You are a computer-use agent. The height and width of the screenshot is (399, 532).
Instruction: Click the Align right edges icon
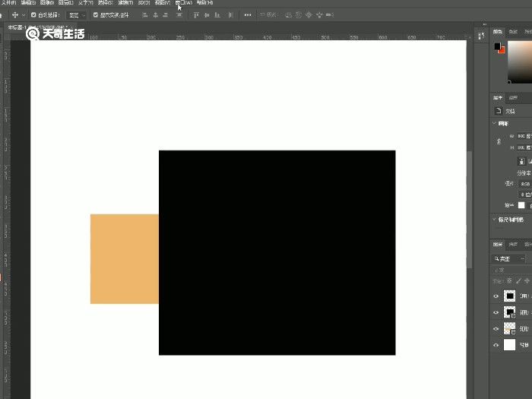pos(166,15)
